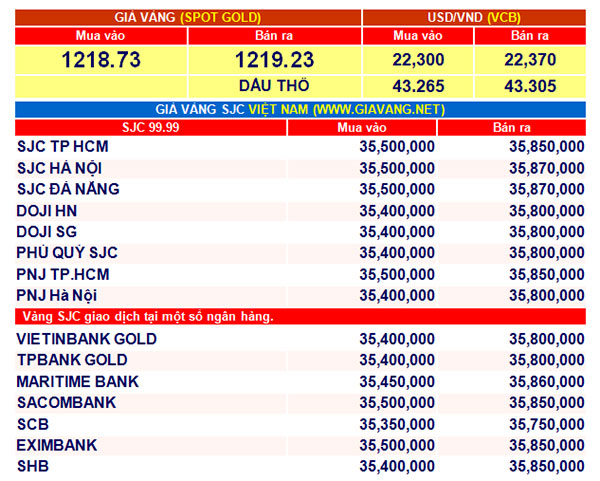Viewport: 600px width, 481px height.
Task: Click the Mua vào header of SJC table
Action: (x=362, y=127)
